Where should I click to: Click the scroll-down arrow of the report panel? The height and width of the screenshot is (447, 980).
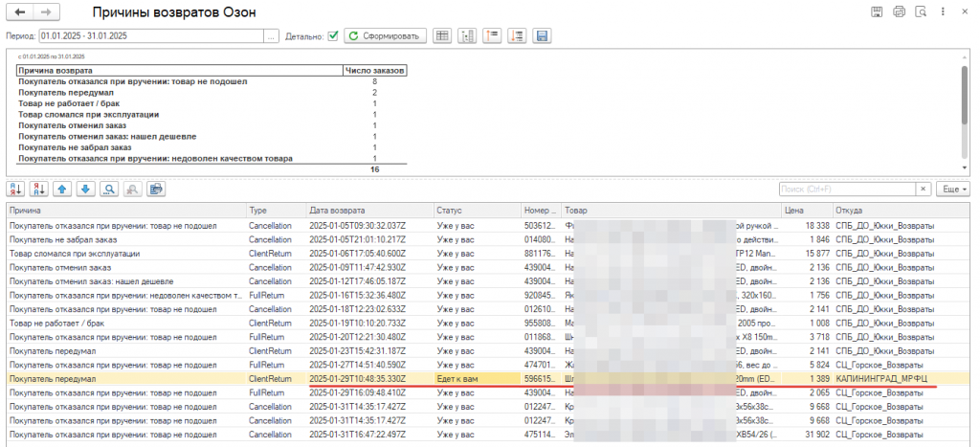tap(966, 168)
